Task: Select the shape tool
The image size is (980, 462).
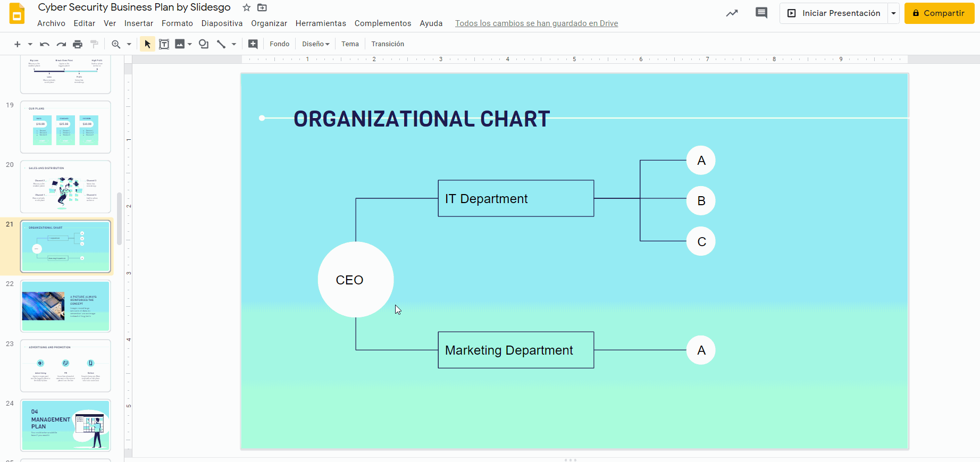Action: [x=204, y=44]
